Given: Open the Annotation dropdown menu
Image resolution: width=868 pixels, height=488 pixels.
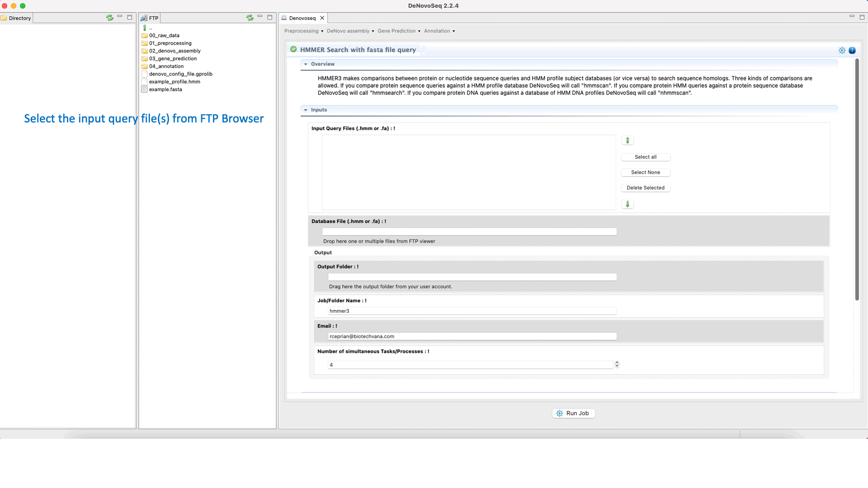Looking at the screenshot, I should [439, 31].
